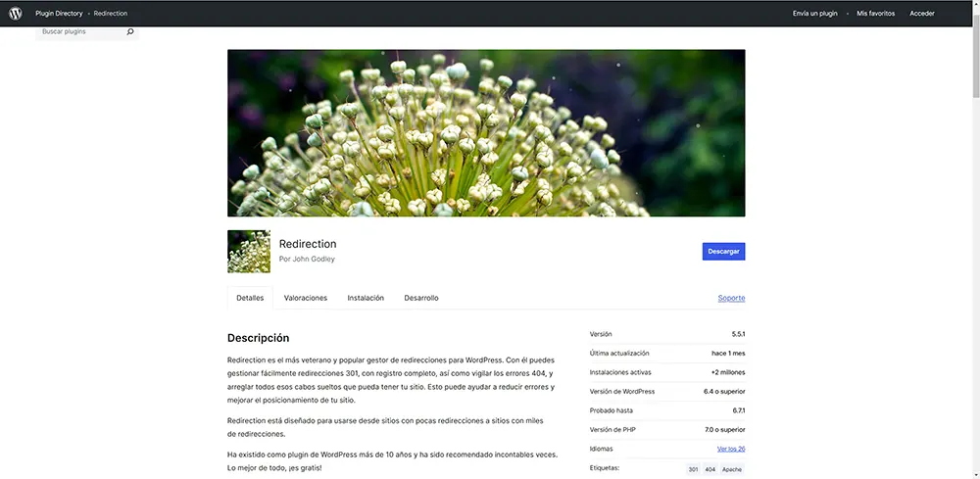Click the Redirection breadcrumb item
Image resolution: width=980 pixels, height=479 pixels.
(111, 14)
